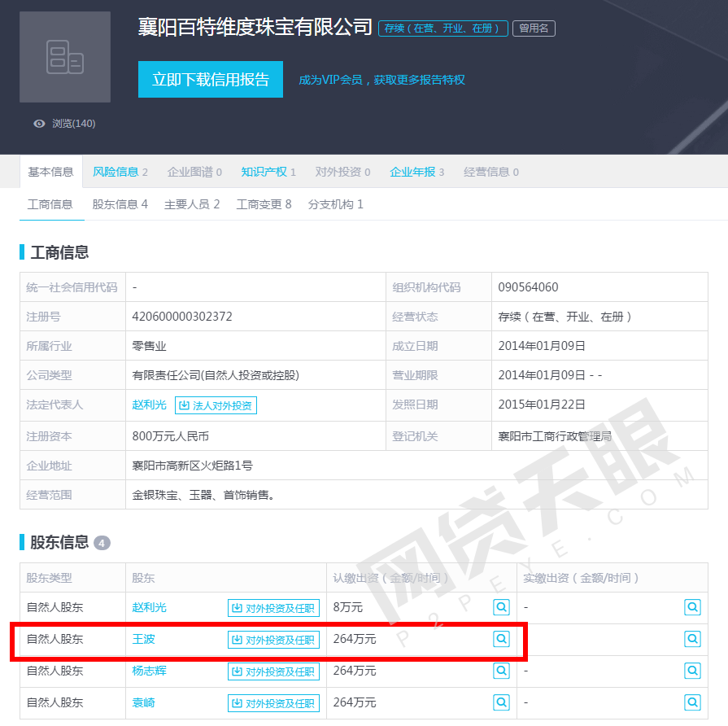This screenshot has height=726, width=728.
Task: Click registration number 420600000302372
Action: click(x=182, y=317)
